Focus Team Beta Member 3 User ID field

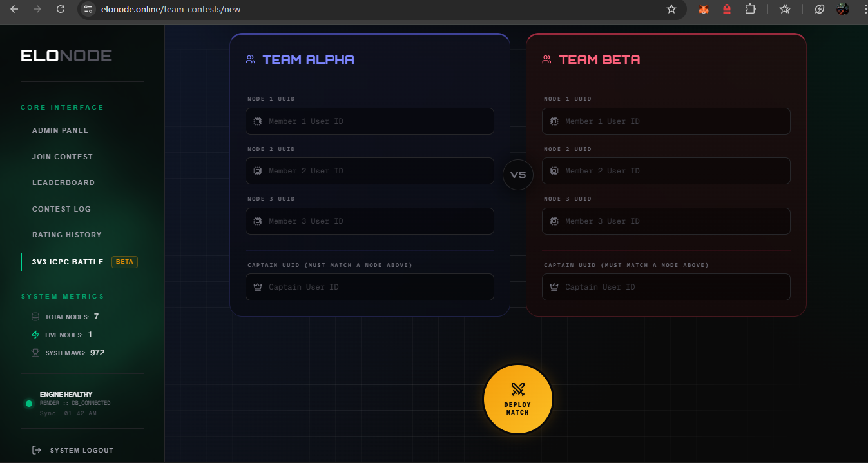tap(666, 221)
